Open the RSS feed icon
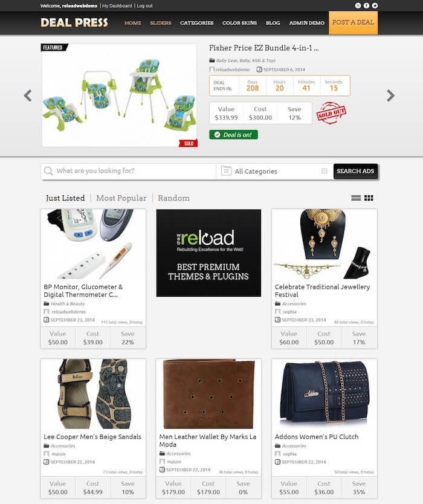 pos(358,5)
